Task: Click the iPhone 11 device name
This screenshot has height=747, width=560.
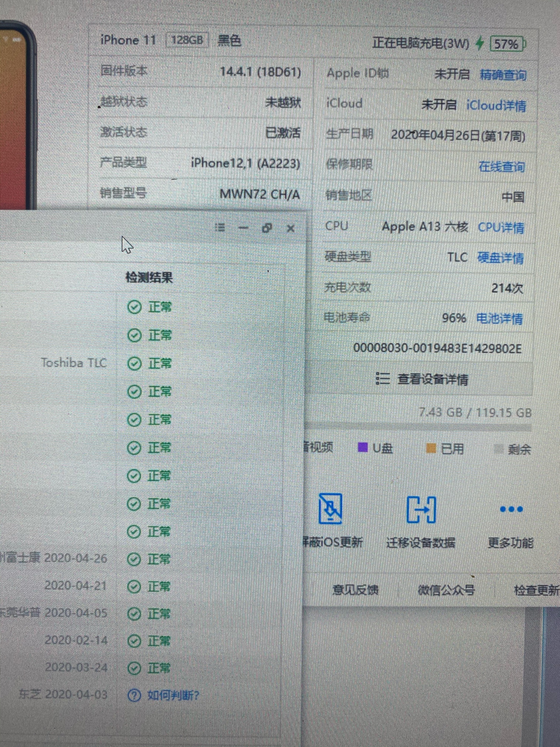Action: [128, 40]
